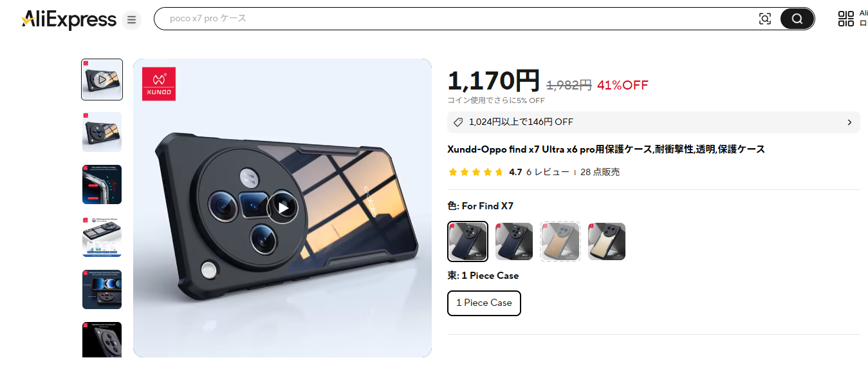Select the second blue case color option
868x378 pixels.
tap(514, 241)
